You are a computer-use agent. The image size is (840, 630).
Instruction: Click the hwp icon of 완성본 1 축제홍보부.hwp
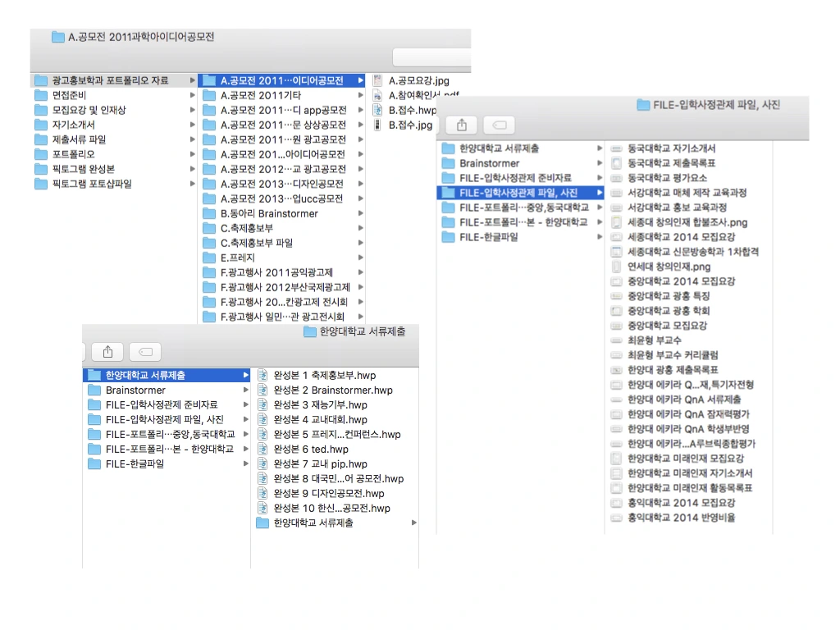coord(262,375)
